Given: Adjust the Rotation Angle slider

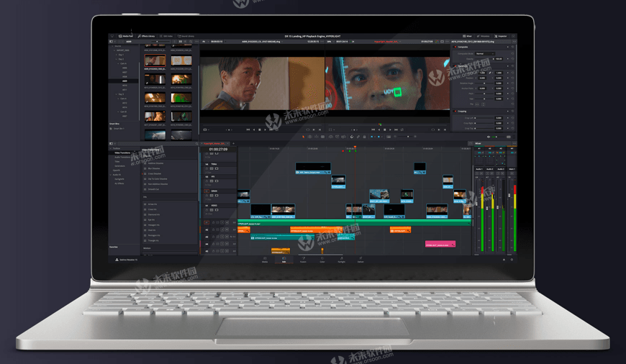Looking at the screenshot, I should pos(484,83).
